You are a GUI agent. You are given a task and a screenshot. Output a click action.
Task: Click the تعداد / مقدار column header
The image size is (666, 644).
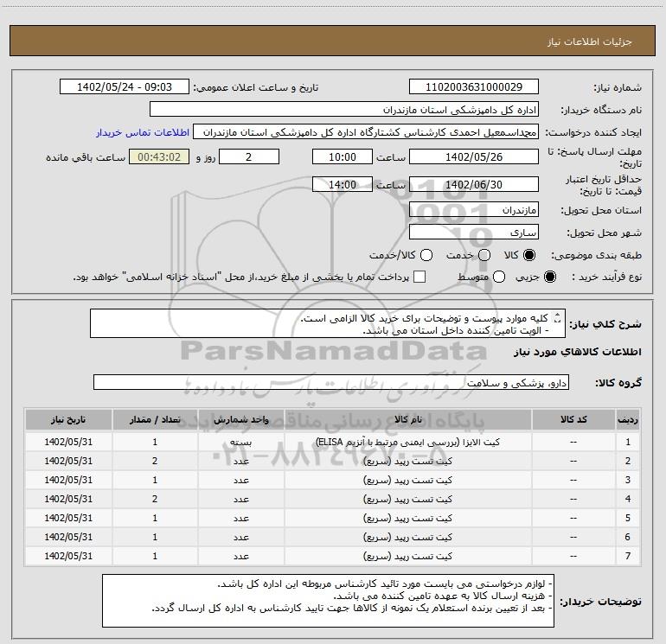(155, 420)
